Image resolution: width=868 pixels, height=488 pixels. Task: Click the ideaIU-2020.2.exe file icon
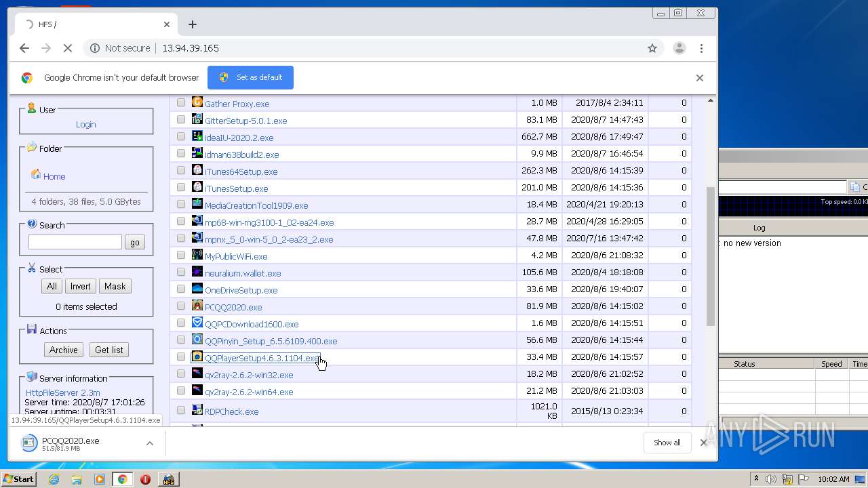tap(197, 136)
